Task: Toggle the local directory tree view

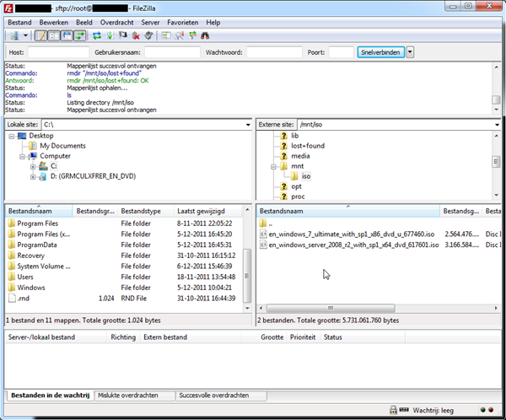Action: point(54,35)
